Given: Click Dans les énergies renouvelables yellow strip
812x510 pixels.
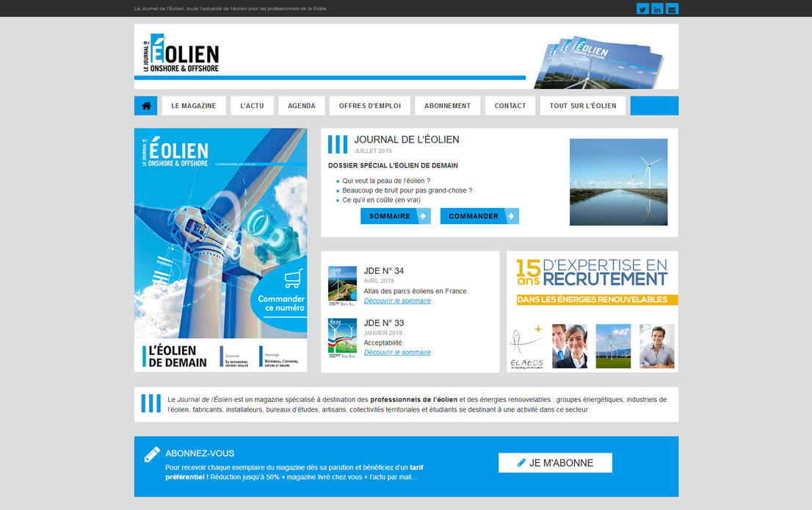Looking at the screenshot, I should pos(597,300).
